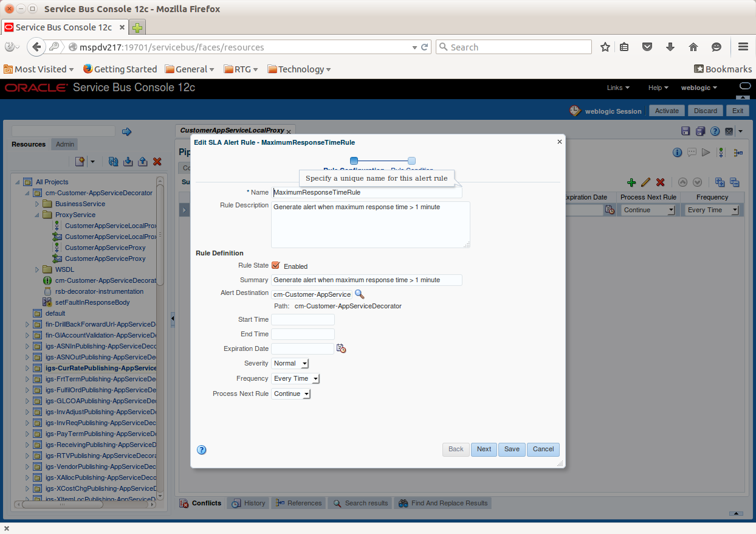
Task: Click the Firefox Home icon
Action: (x=693, y=47)
